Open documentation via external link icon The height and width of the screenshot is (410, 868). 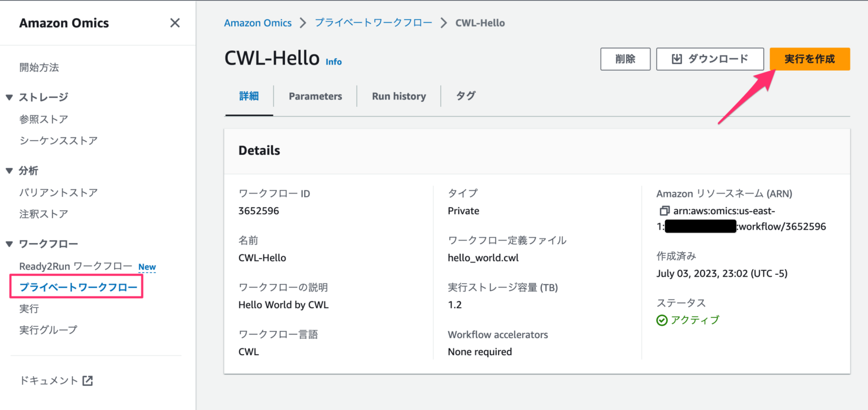(x=88, y=380)
